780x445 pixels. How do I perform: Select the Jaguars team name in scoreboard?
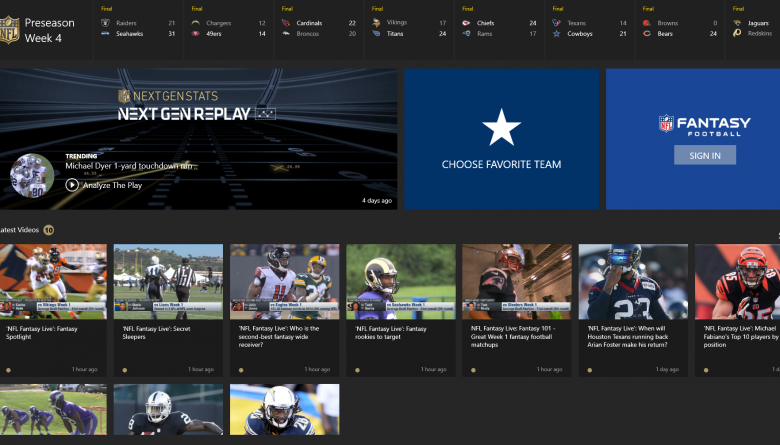pyautogui.click(x=758, y=23)
